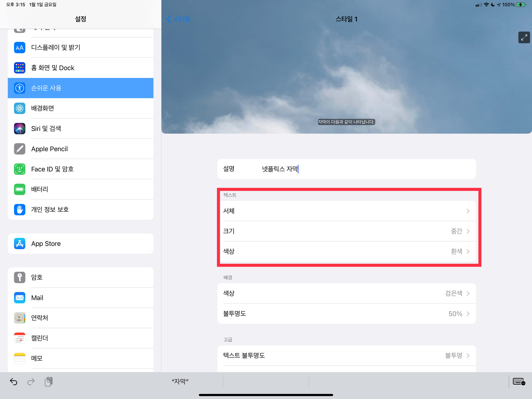Show the keyboard via keyboard icon
This screenshot has width=532, height=399.
coord(519,382)
